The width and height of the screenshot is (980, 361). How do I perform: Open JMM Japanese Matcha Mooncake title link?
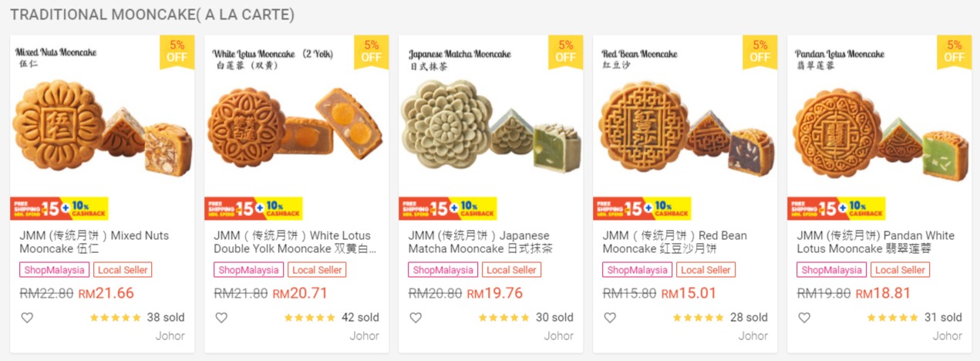pos(480,242)
